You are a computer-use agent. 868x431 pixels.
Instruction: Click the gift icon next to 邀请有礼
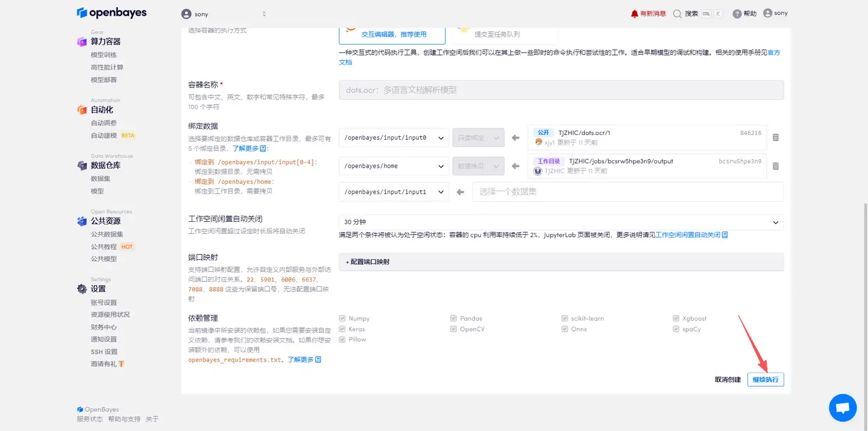121,364
